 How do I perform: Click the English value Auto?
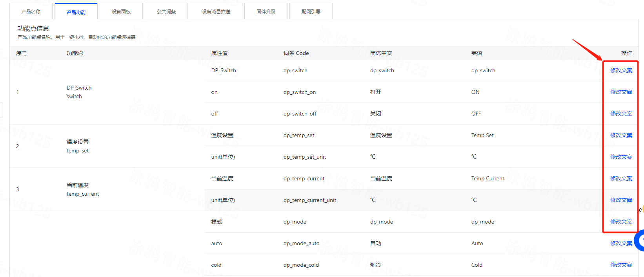point(477,243)
